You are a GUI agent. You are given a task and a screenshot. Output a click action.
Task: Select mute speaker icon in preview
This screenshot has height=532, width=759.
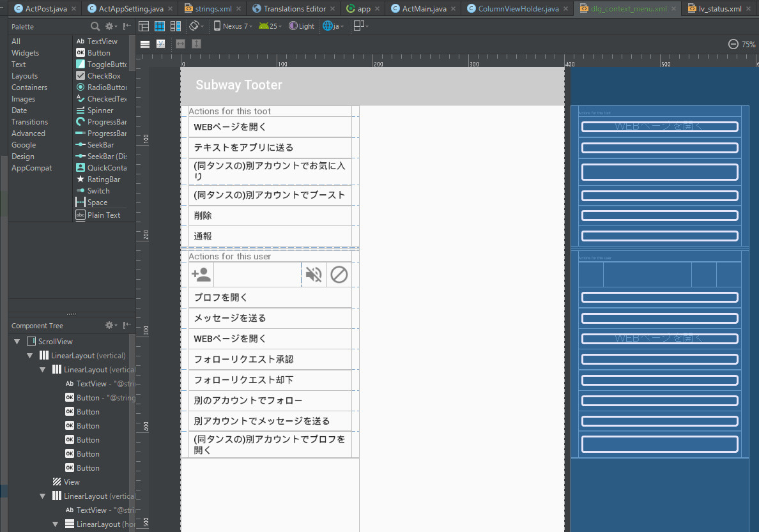(314, 275)
